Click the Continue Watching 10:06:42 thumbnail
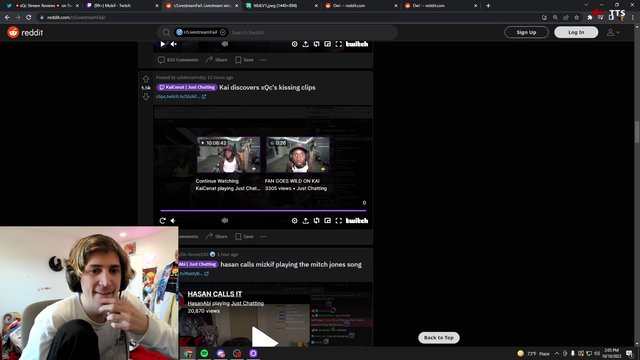Image resolution: width=640 pixels, height=360 pixels. 229,155
